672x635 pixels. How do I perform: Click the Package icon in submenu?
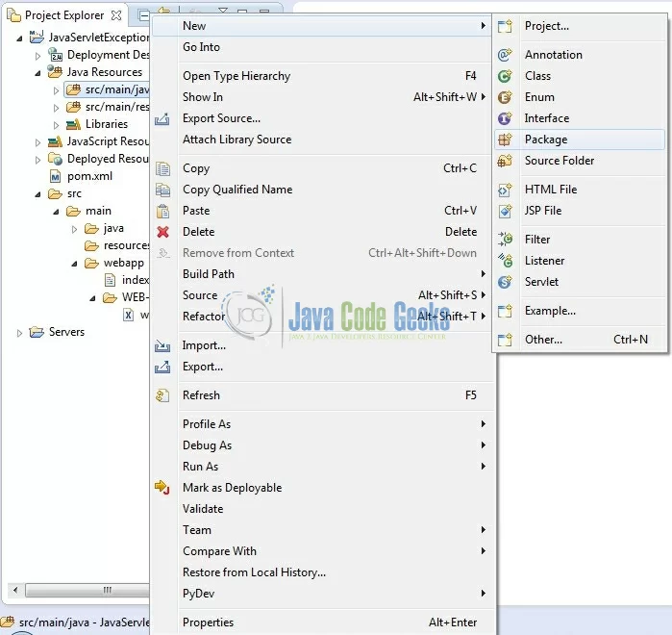pyautogui.click(x=505, y=140)
